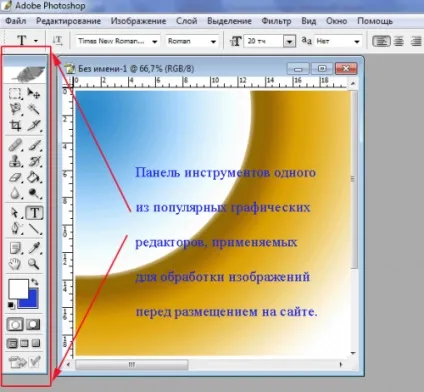Choose full screen mode button

[x=36, y=343]
